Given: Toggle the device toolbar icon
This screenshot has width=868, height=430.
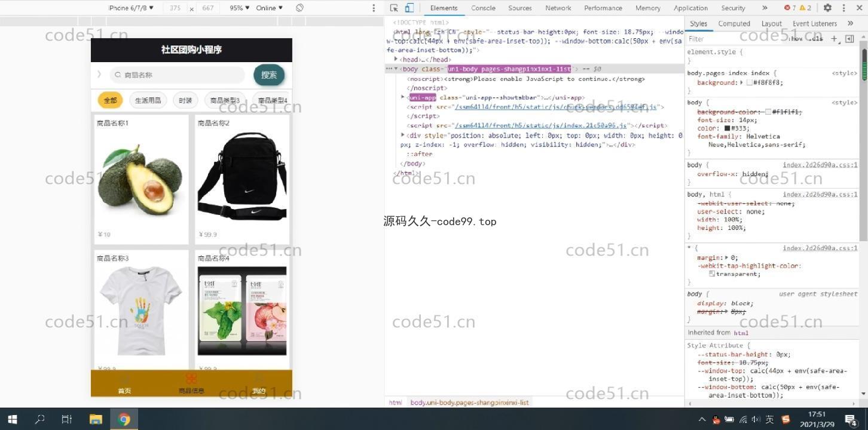Looking at the screenshot, I should tap(409, 8).
